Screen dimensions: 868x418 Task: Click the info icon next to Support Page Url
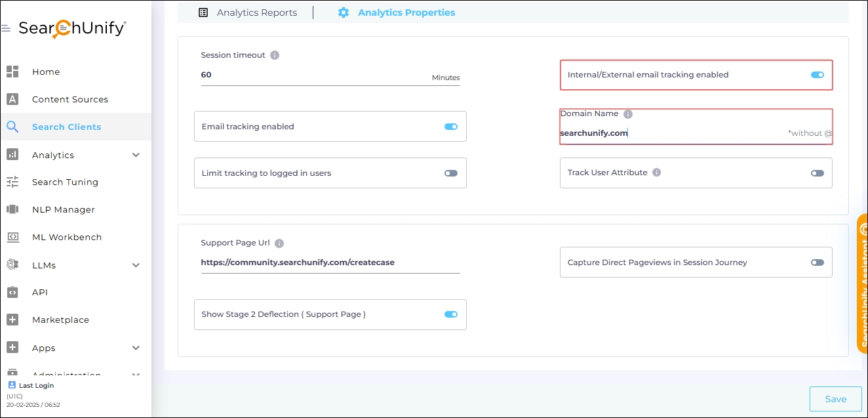[279, 243]
